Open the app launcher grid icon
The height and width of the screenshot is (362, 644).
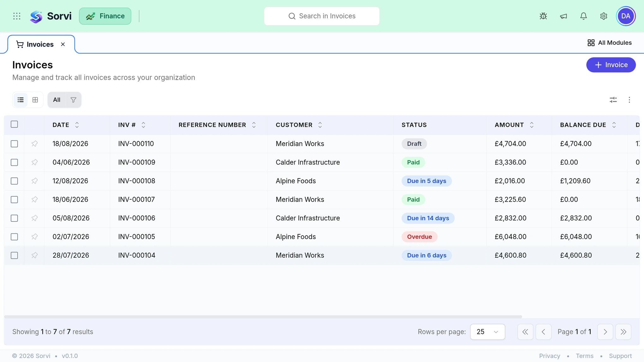(x=17, y=16)
